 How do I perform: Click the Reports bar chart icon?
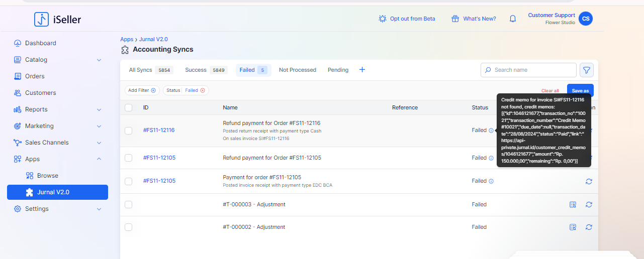[x=18, y=109]
